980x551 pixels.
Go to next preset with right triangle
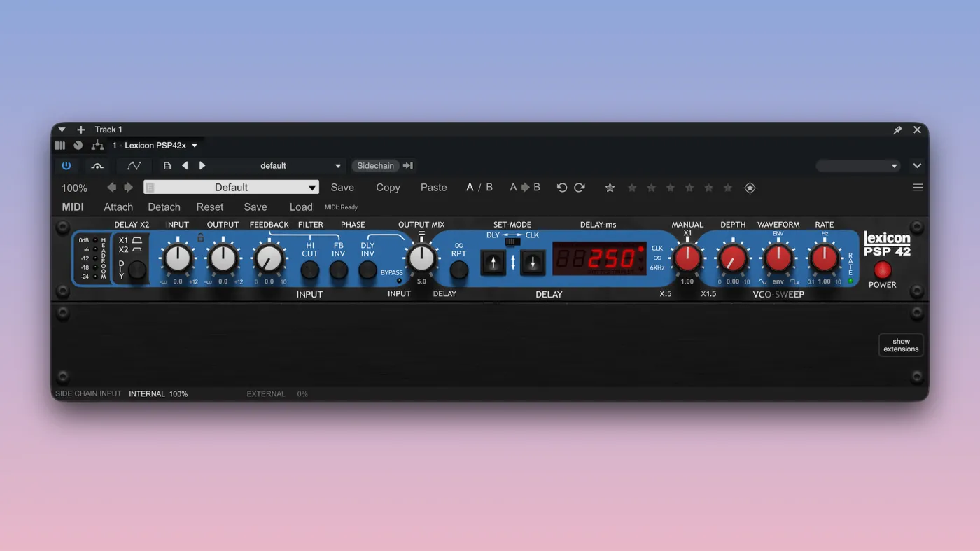click(x=202, y=166)
